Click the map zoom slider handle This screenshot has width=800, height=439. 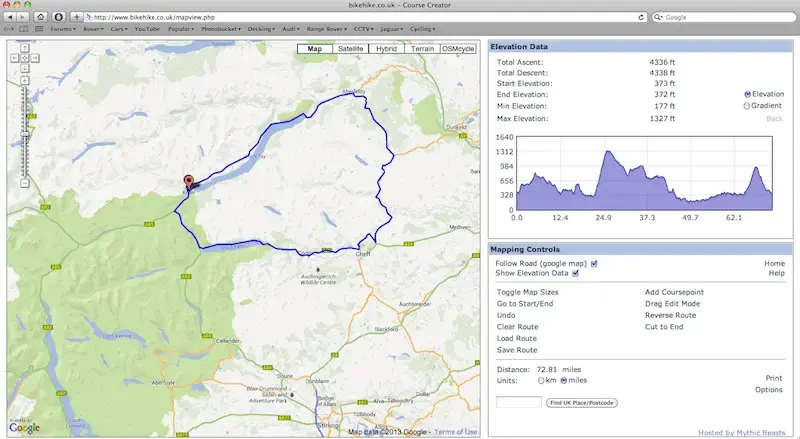pyautogui.click(x=24, y=134)
